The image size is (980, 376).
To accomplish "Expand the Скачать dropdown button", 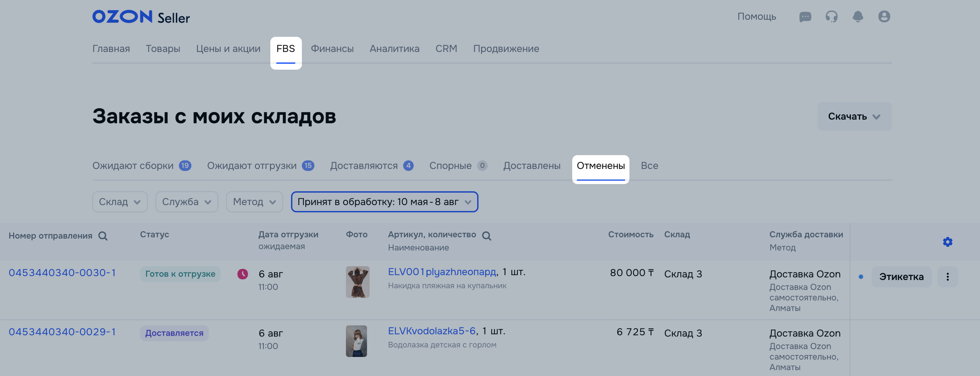I will coord(854,116).
